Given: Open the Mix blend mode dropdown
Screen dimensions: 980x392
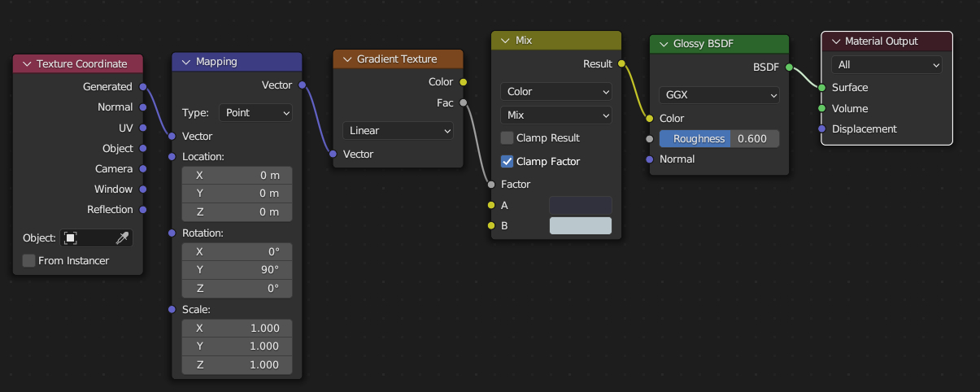Looking at the screenshot, I should [x=556, y=115].
